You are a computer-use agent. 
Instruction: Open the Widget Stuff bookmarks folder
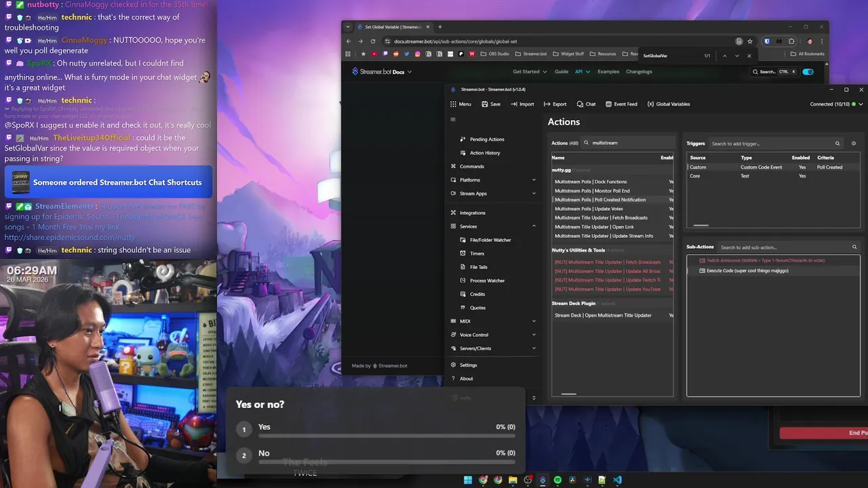568,54
